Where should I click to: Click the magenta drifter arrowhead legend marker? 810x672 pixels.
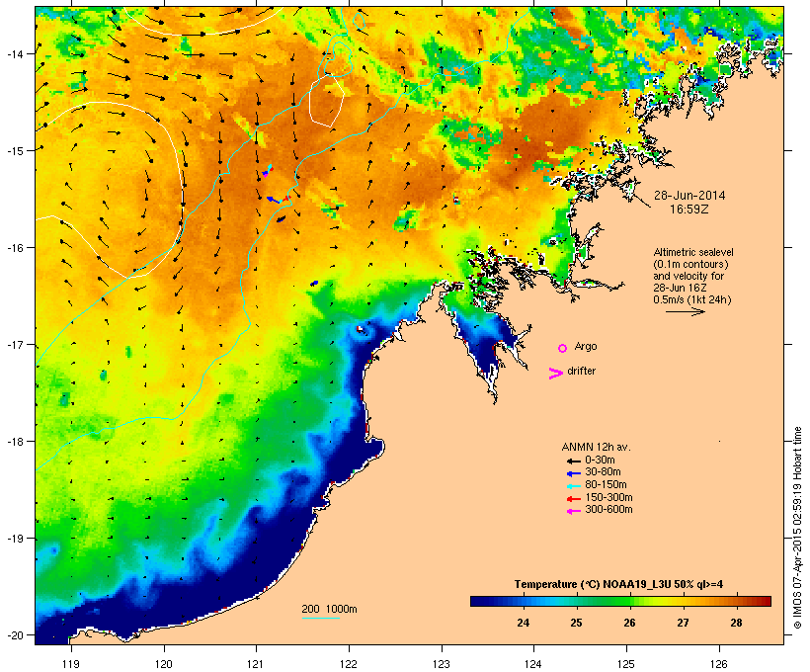556,374
